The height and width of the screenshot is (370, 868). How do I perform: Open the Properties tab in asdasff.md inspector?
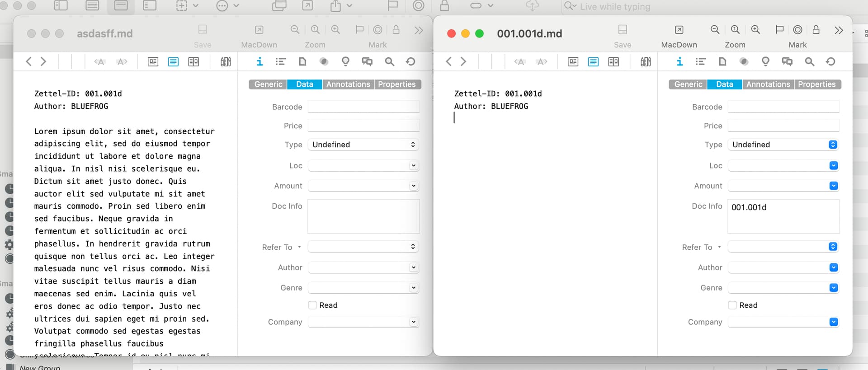[396, 84]
